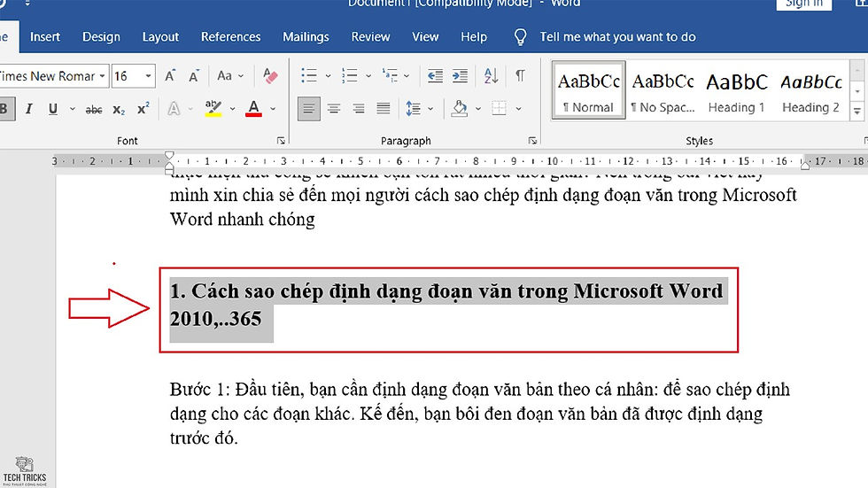Open the font name dropdown
The image size is (868, 488).
pos(103,76)
